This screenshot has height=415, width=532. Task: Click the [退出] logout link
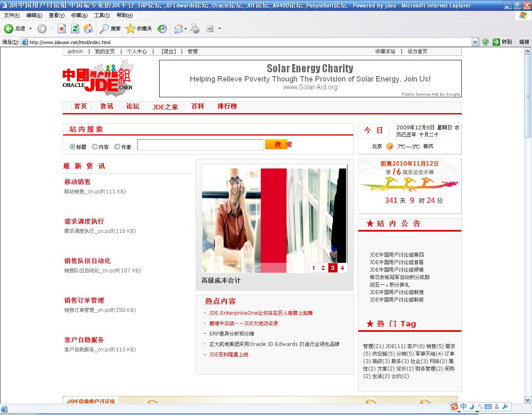169,52
